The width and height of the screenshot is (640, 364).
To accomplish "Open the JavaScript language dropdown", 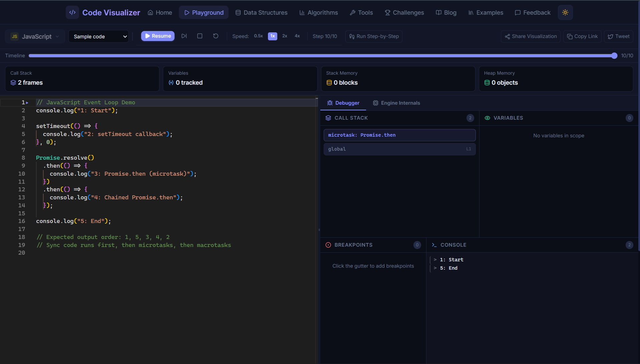I will [35, 36].
